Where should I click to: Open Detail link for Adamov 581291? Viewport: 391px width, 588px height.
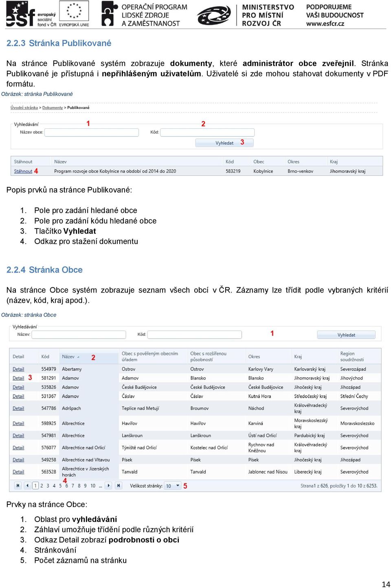[x=18, y=378]
